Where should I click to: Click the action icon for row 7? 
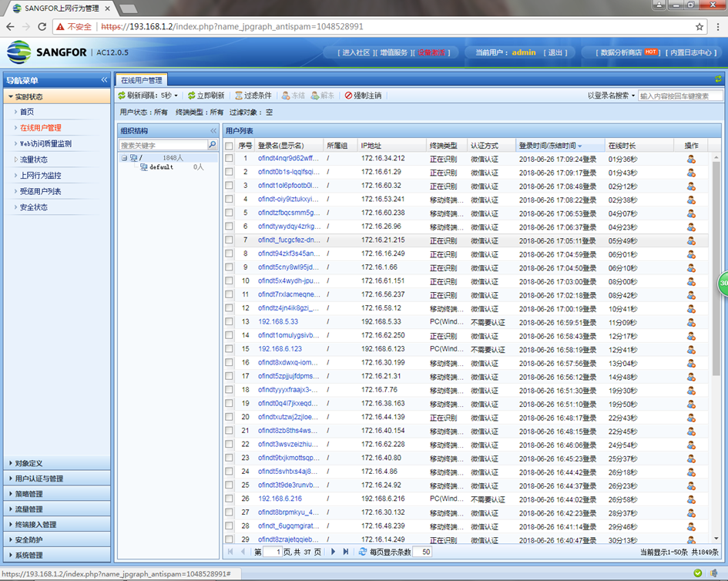pos(691,240)
